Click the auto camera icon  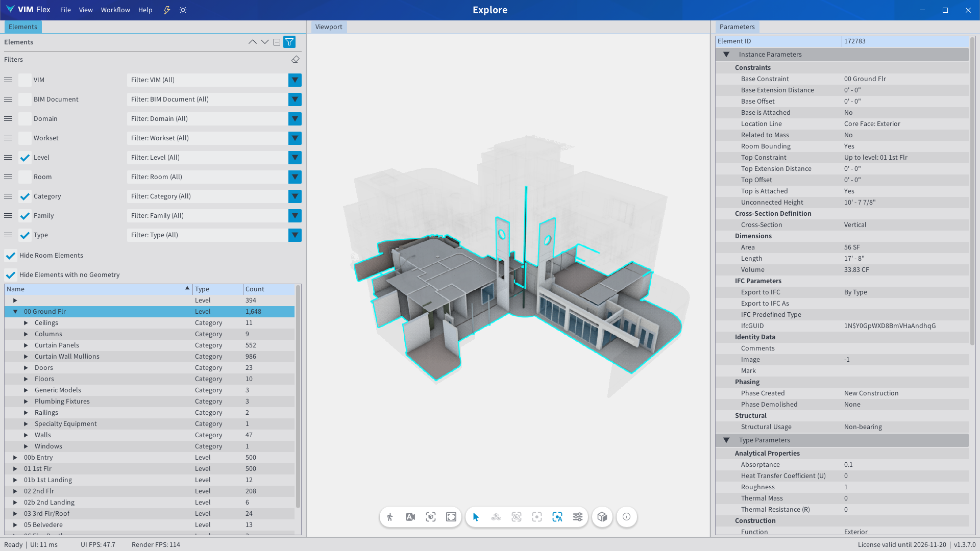[x=410, y=517]
